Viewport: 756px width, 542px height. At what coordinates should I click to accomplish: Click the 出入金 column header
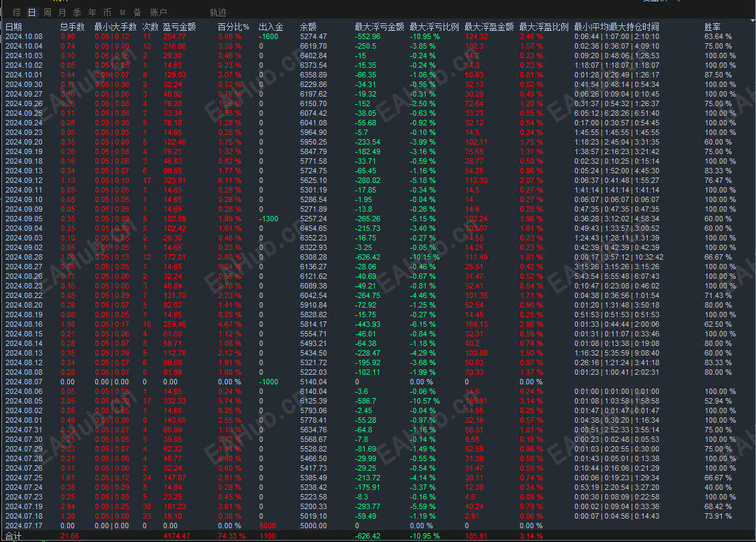tap(271, 27)
